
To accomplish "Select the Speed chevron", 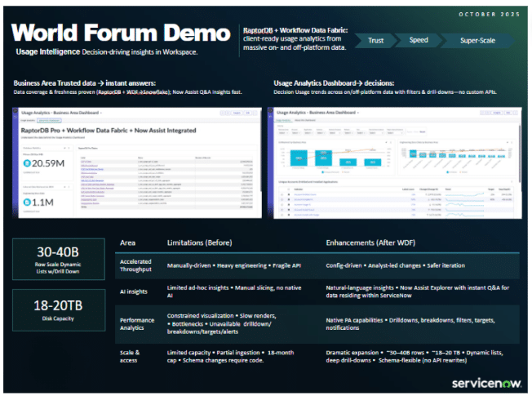I will tap(419, 40).
